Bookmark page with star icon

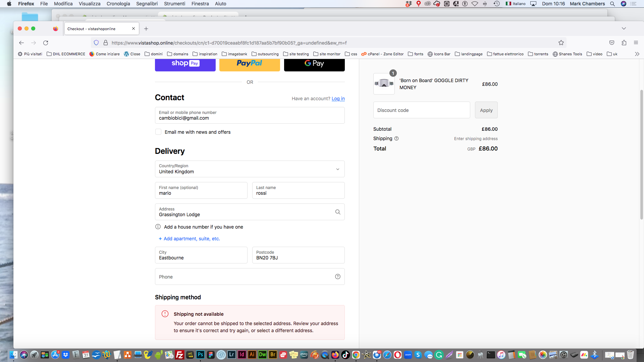[561, 43]
